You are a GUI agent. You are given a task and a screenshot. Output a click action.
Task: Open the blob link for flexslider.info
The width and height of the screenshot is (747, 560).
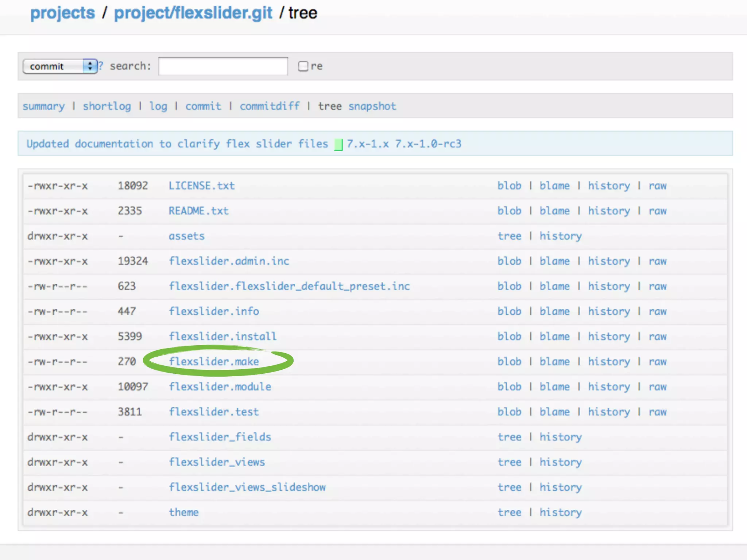pos(509,311)
